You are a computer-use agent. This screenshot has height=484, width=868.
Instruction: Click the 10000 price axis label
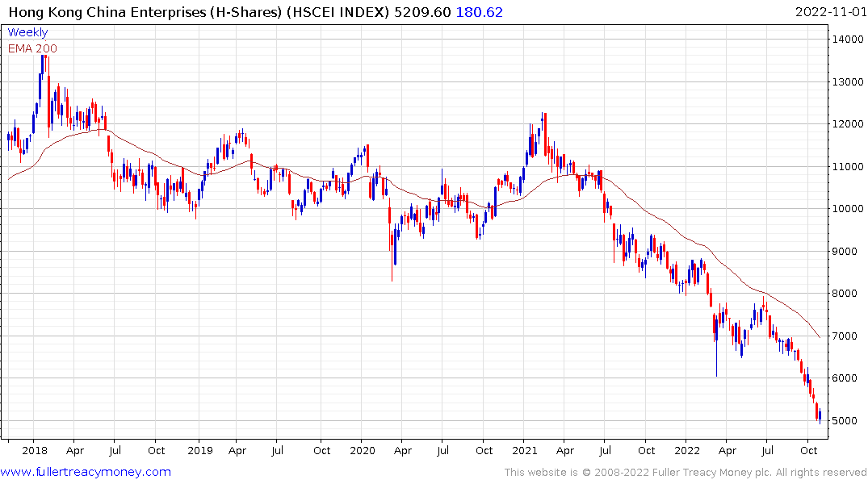point(848,209)
